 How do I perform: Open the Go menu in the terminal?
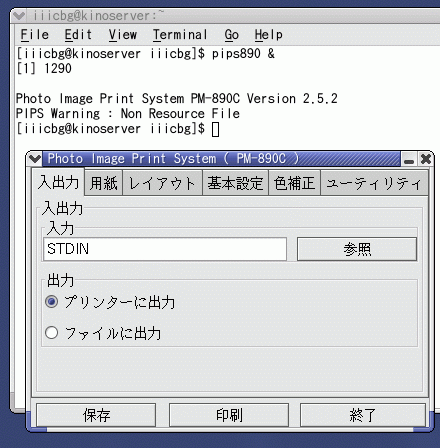pos(231,35)
